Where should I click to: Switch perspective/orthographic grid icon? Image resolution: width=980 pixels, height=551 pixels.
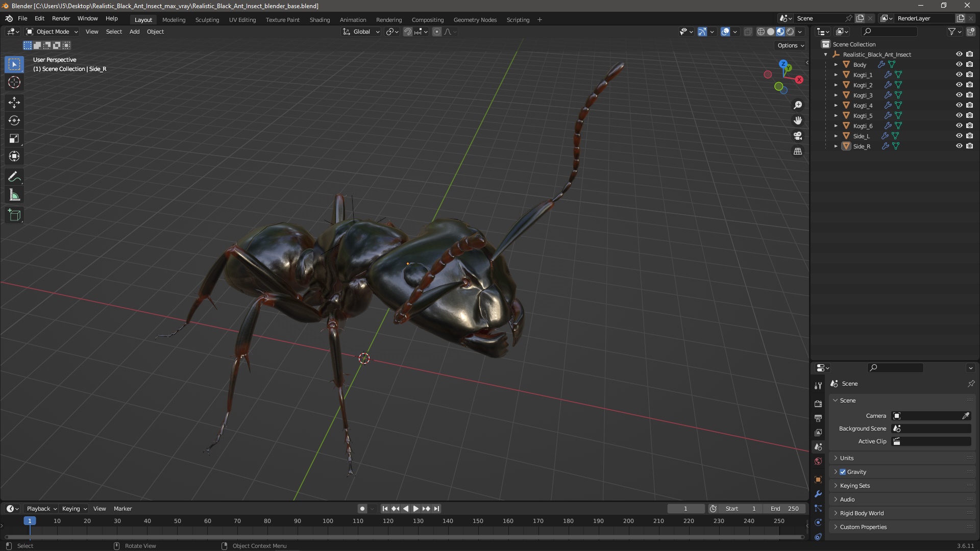[798, 152]
